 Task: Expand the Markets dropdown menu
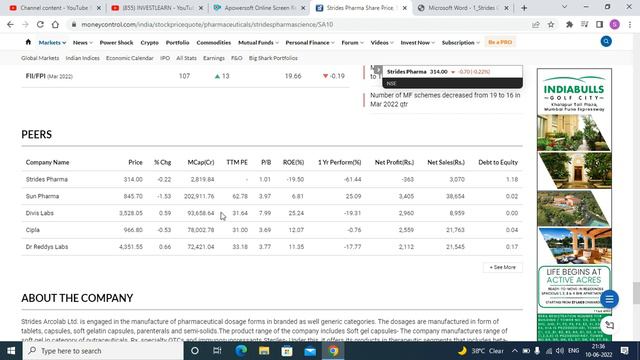[52, 42]
